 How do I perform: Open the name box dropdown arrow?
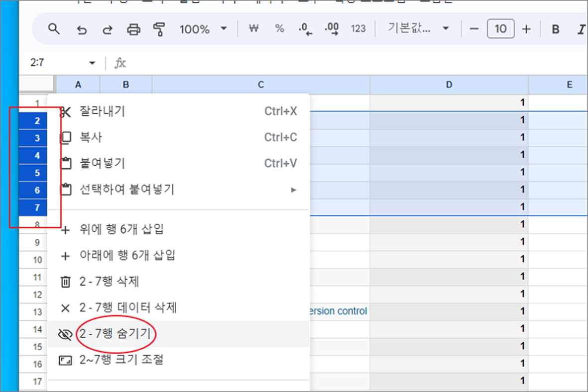click(92, 63)
